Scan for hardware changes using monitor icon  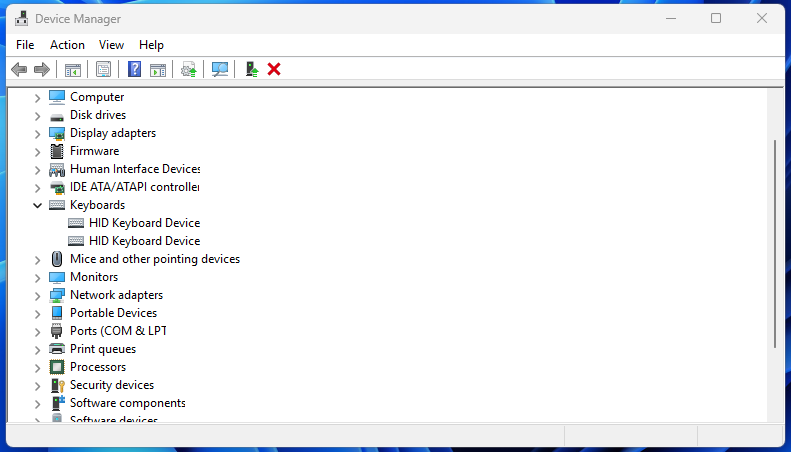click(220, 69)
